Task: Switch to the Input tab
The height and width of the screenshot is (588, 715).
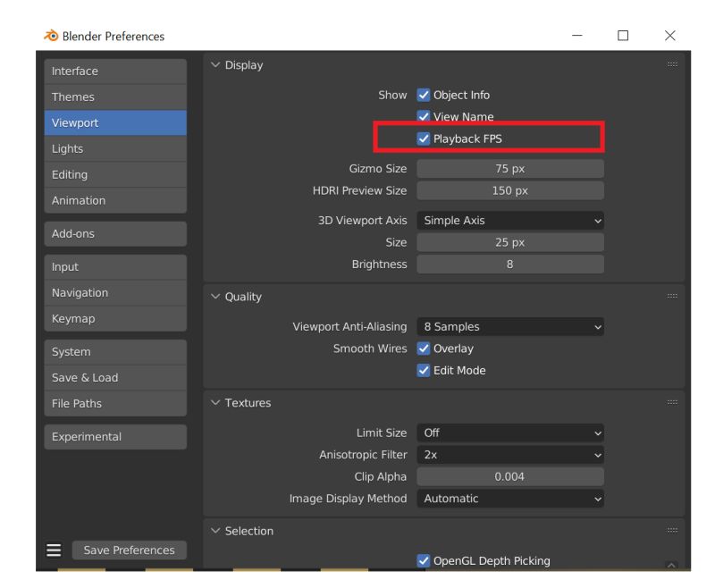Action: pos(115,267)
